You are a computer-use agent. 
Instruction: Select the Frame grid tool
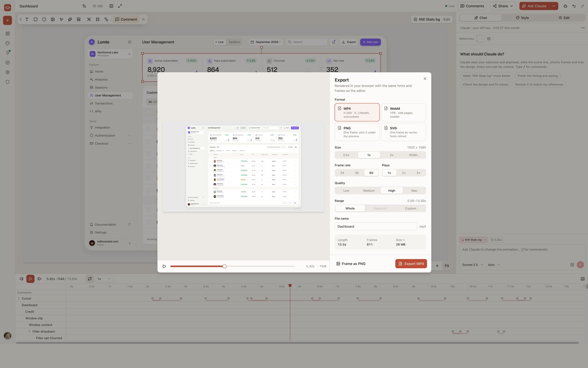[x=98, y=19]
